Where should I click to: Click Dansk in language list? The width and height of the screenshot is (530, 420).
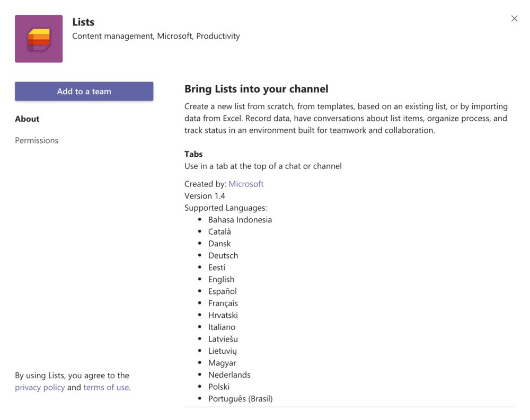point(219,244)
